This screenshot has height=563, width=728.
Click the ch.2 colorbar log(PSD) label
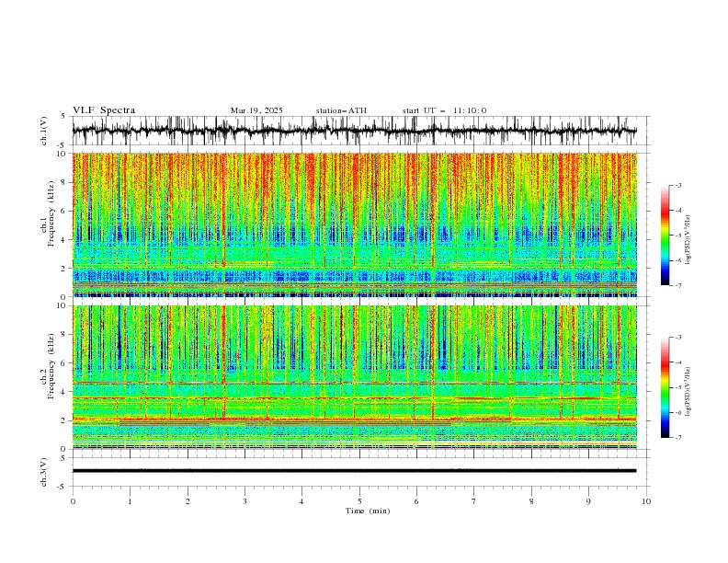pyautogui.click(x=688, y=392)
